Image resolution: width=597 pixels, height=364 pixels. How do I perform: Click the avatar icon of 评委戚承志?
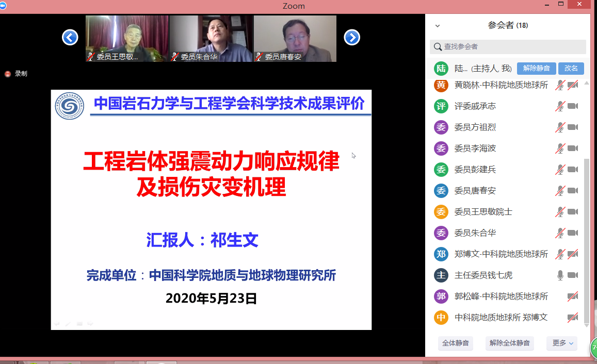[x=441, y=106]
